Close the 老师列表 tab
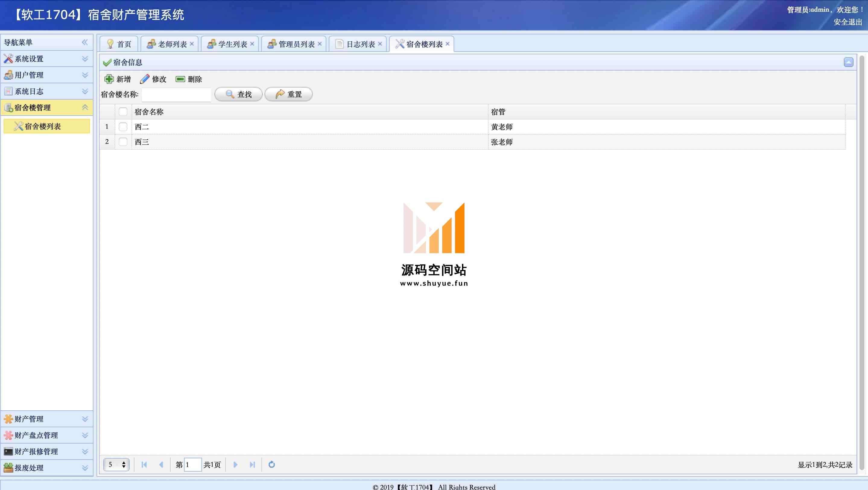Viewport: 868px width, 490px height. [192, 44]
